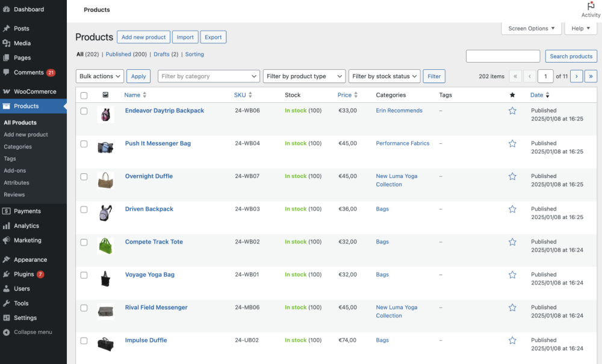Click the Dashboard gauge icon in sidebar
Screen dimensions: 602x364
(x=6, y=9)
